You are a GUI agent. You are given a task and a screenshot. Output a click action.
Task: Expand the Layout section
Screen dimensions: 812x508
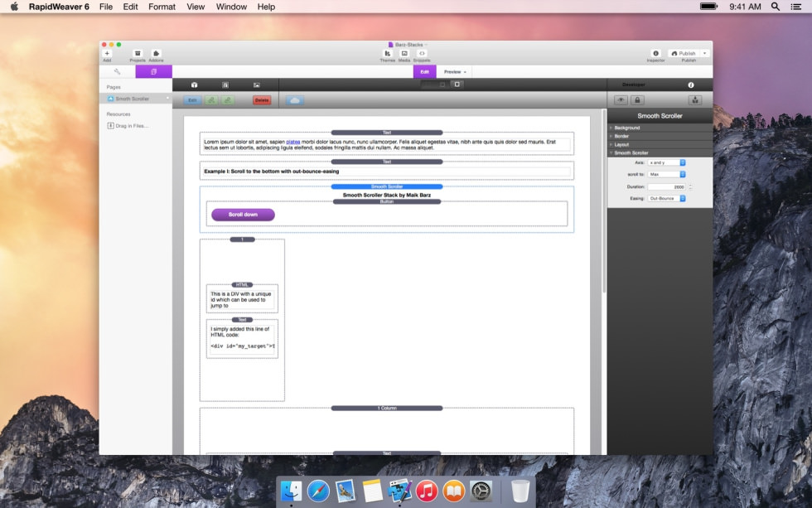pos(660,144)
